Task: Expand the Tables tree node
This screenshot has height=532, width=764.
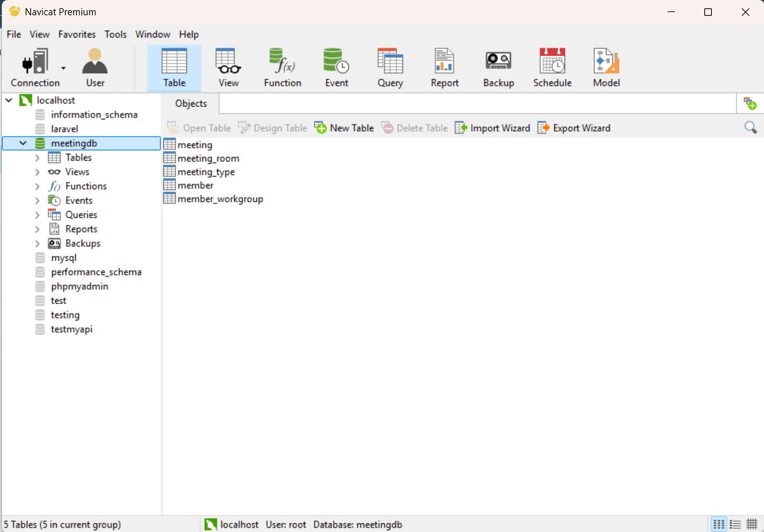Action: tap(38, 158)
